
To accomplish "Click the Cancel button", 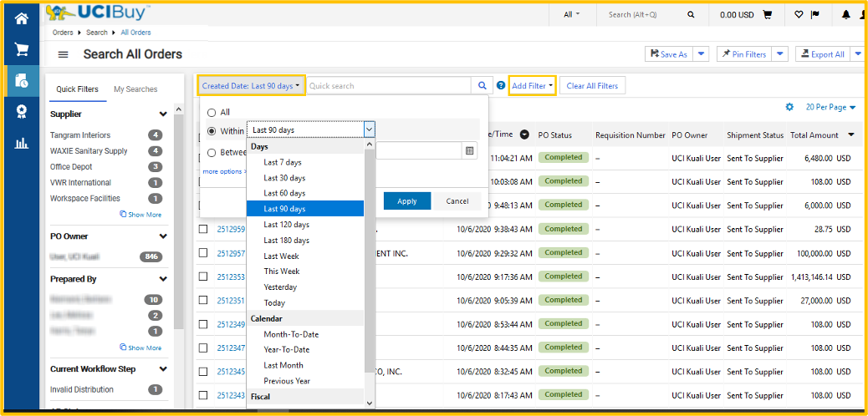I will 457,200.
